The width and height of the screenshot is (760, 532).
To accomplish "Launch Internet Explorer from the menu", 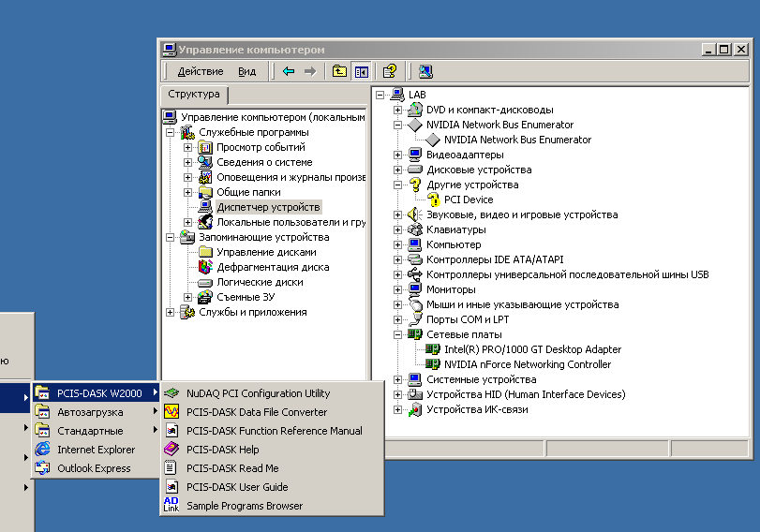I will tap(96, 450).
